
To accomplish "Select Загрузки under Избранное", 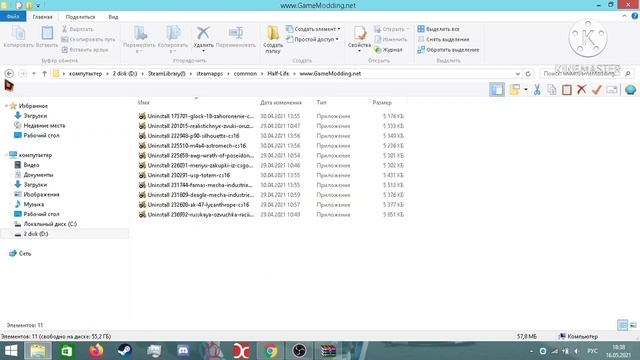I will pos(35,116).
